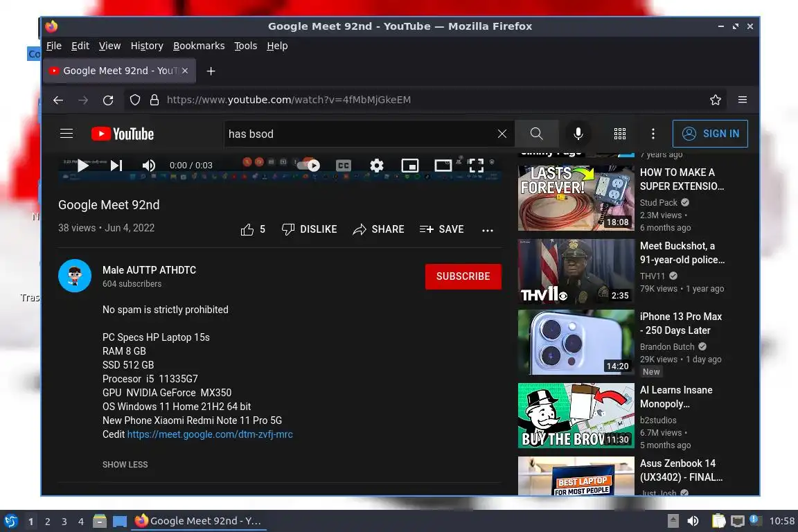Open more actions menu beside SAVE
Viewport: 798px width, 532px height.
(x=488, y=230)
